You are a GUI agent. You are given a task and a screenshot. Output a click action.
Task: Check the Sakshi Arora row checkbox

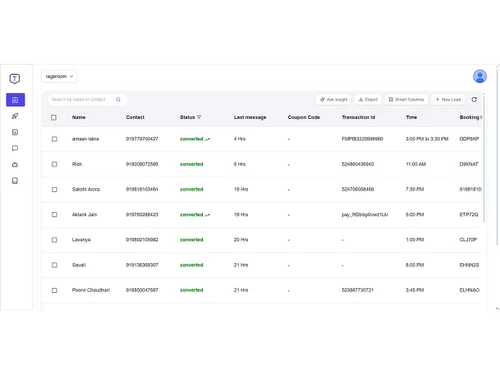click(x=54, y=189)
